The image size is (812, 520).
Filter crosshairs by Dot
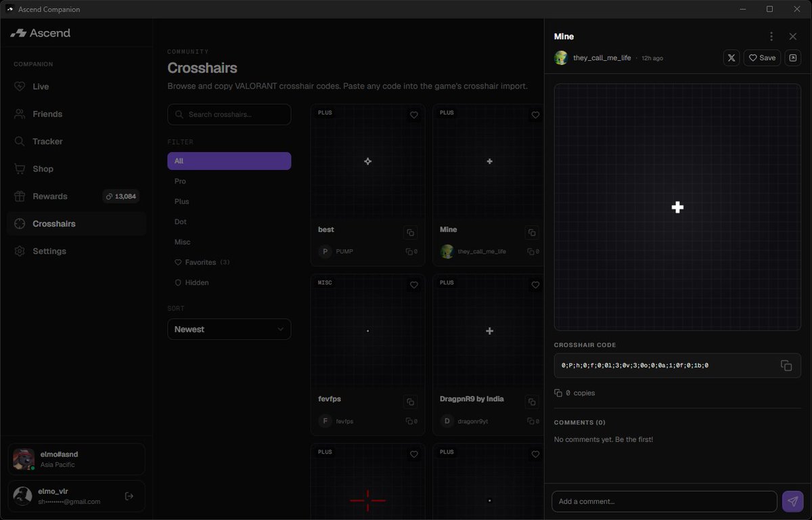pyautogui.click(x=229, y=222)
